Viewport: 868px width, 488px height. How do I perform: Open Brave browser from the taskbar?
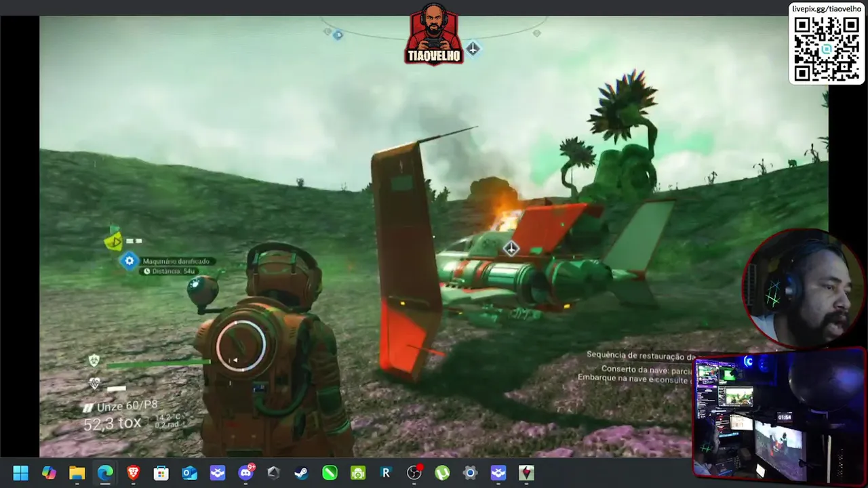[133, 473]
